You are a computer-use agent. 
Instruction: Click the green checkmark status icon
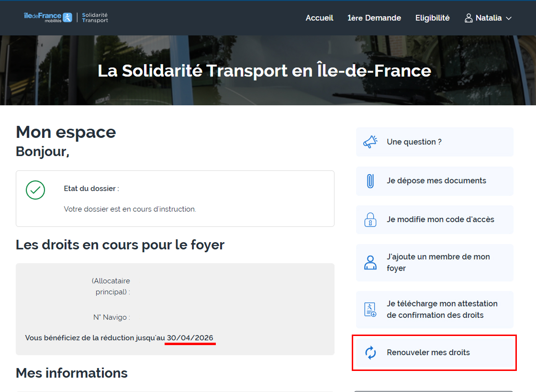point(35,190)
